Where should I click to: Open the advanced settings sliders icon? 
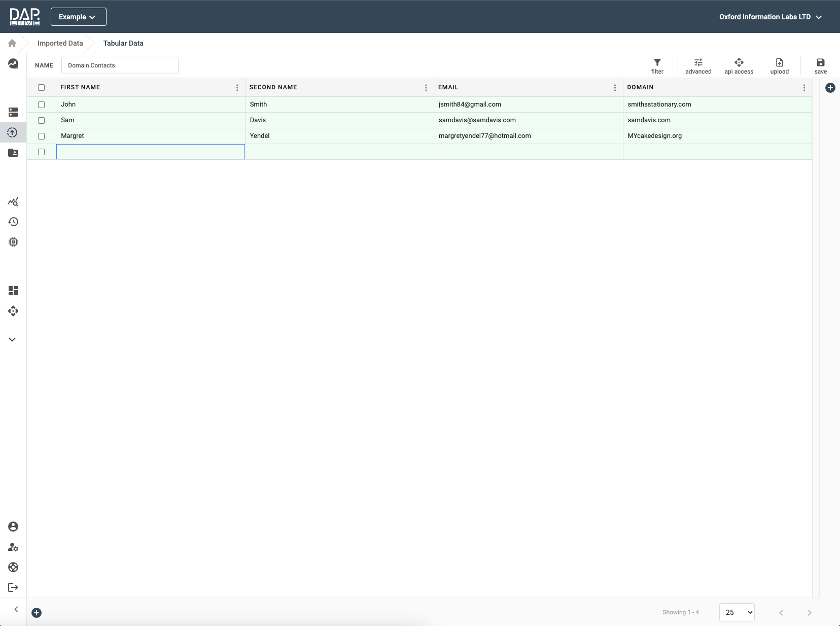coord(698,63)
